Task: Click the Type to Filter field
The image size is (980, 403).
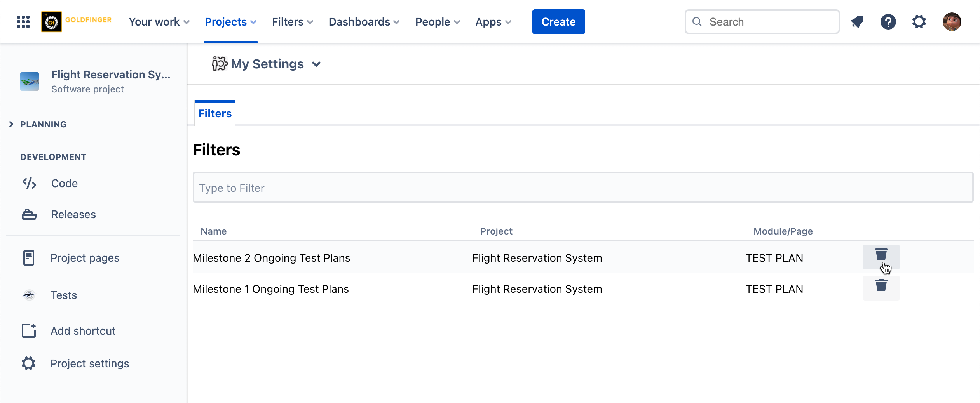Action: pyautogui.click(x=583, y=188)
